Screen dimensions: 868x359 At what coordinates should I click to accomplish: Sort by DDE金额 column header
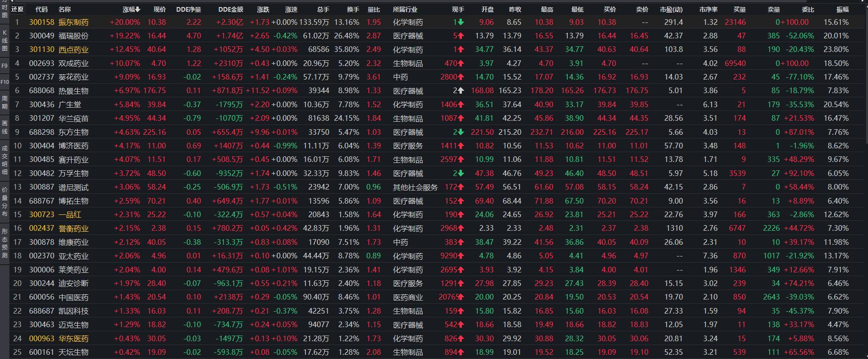[230, 9]
